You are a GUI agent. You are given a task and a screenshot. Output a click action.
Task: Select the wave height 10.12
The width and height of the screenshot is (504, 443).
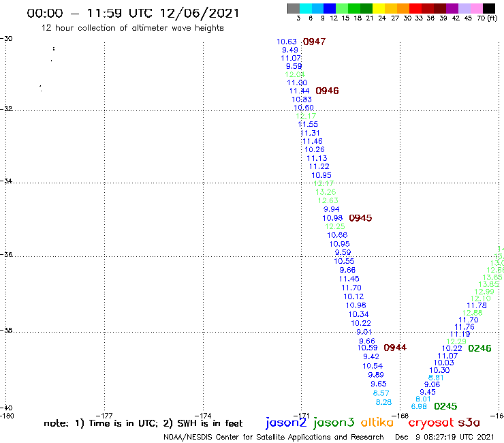coord(353,296)
